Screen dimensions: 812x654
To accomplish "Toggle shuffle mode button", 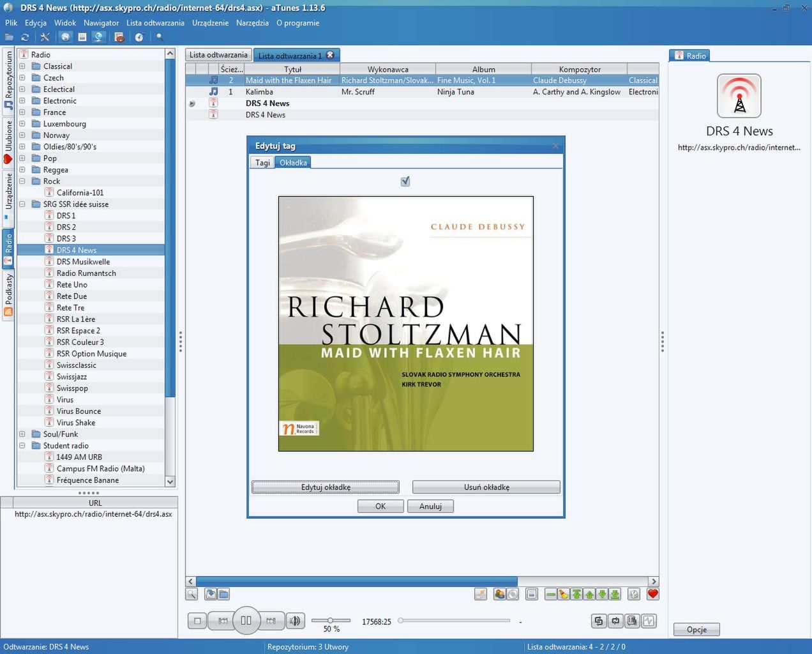I will click(x=599, y=621).
